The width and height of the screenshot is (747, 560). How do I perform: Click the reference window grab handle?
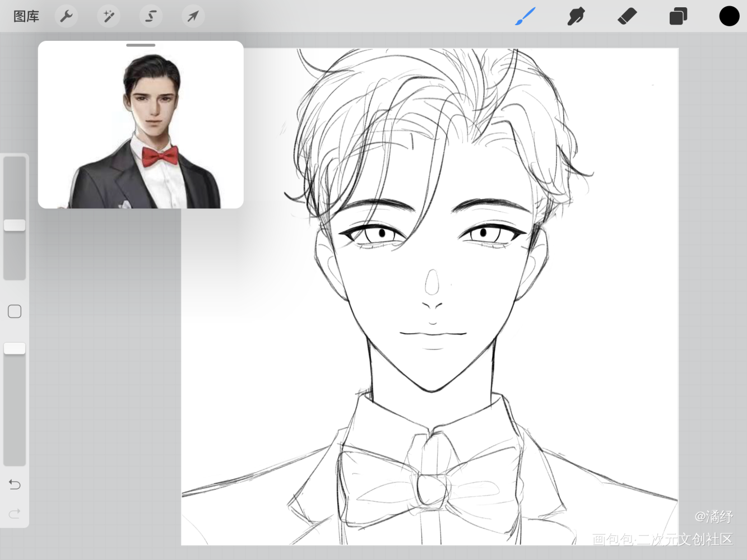coord(141,45)
